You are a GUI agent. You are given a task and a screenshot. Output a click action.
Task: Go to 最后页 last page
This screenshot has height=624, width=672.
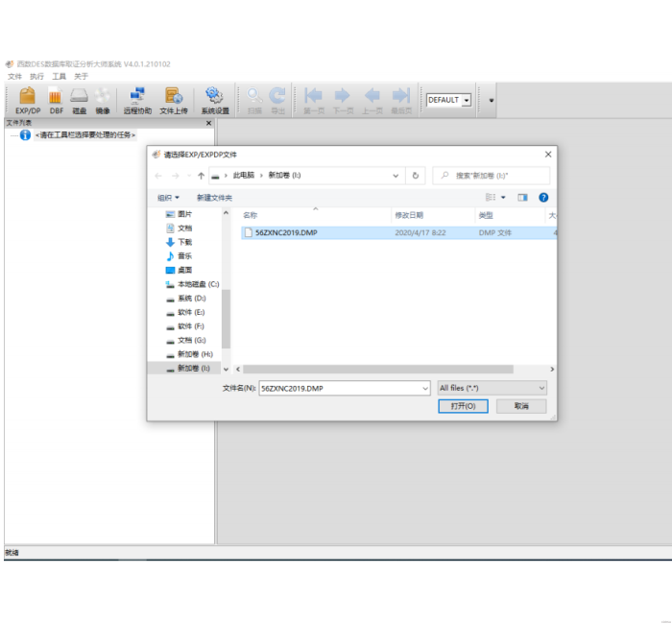coord(401,101)
